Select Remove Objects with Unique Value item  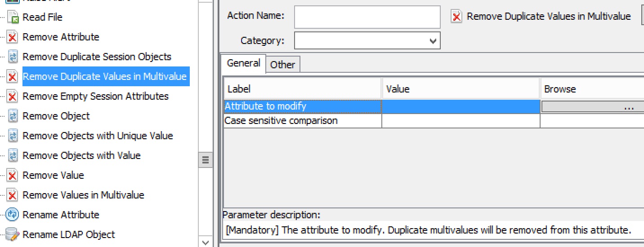pyautogui.click(x=98, y=136)
